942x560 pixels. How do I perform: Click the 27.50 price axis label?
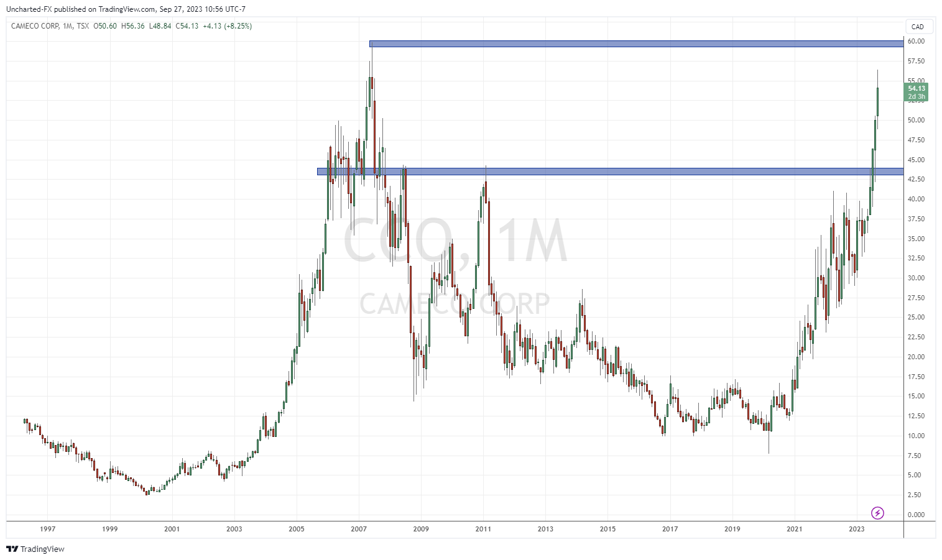[x=916, y=298]
